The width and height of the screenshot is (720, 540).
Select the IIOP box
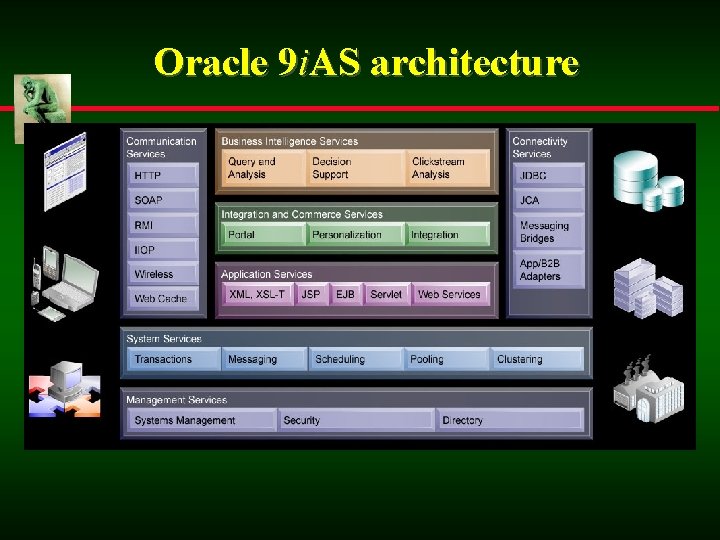tap(163, 250)
